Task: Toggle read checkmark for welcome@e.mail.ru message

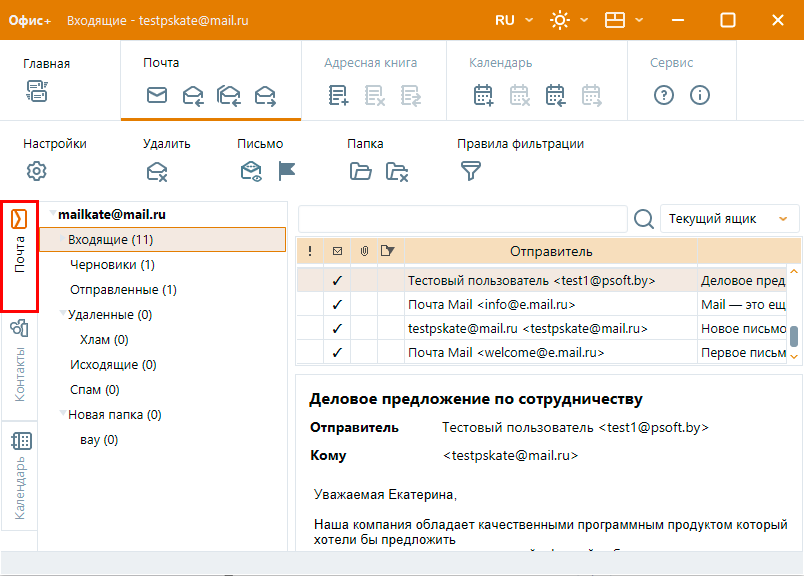Action: click(337, 352)
